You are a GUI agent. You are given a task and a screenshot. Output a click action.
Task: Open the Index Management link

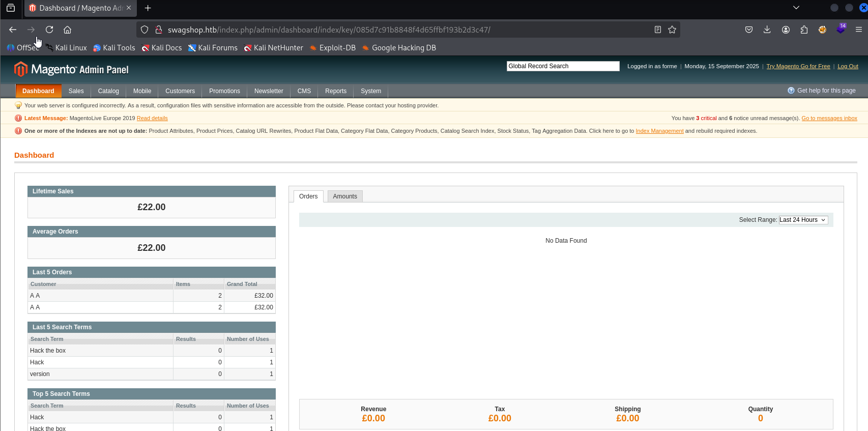pos(659,131)
